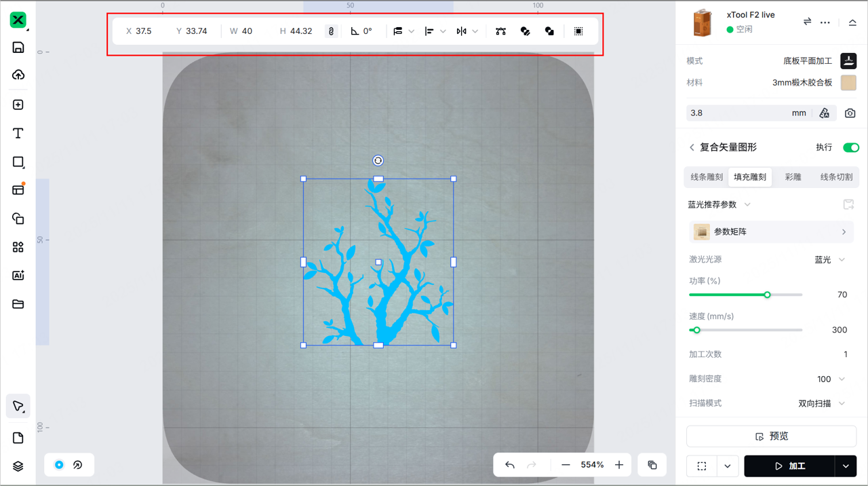Screen dimensions: 868x486
Task: Toggle the aspect ratio lock
Action: (x=331, y=31)
